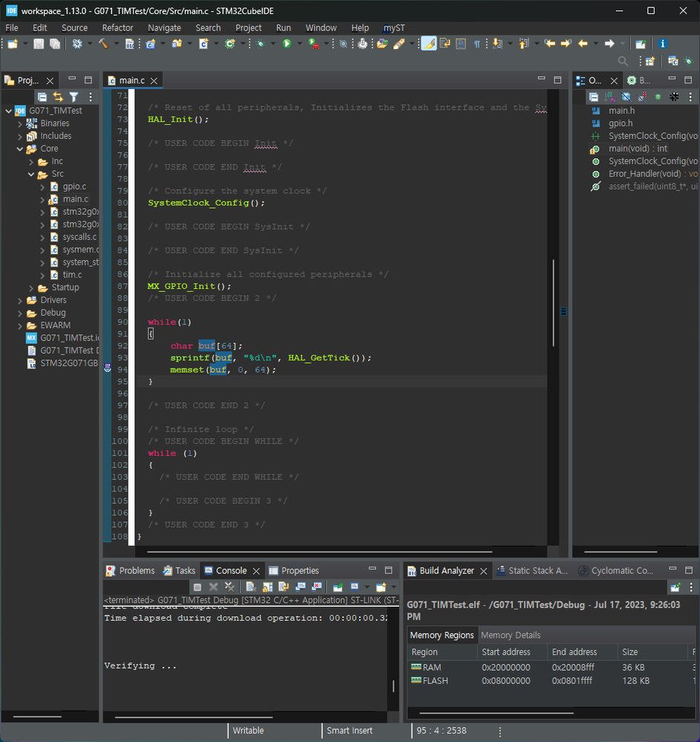The width and height of the screenshot is (700, 742).
Task: Open the myST menu
Action: point(395,28)
